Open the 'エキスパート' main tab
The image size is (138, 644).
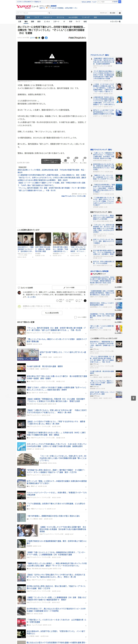click(x=48, y=17)
